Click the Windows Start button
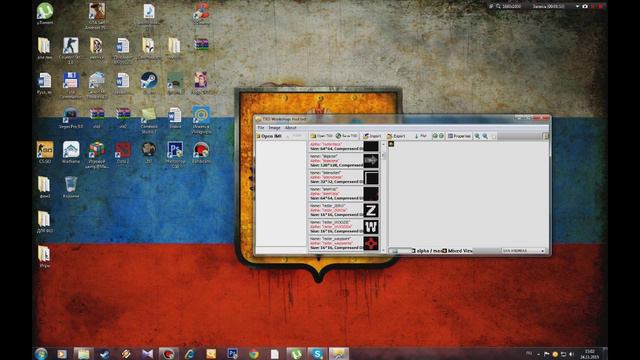This screenshot has width=640, height=360. coord(41,353)
